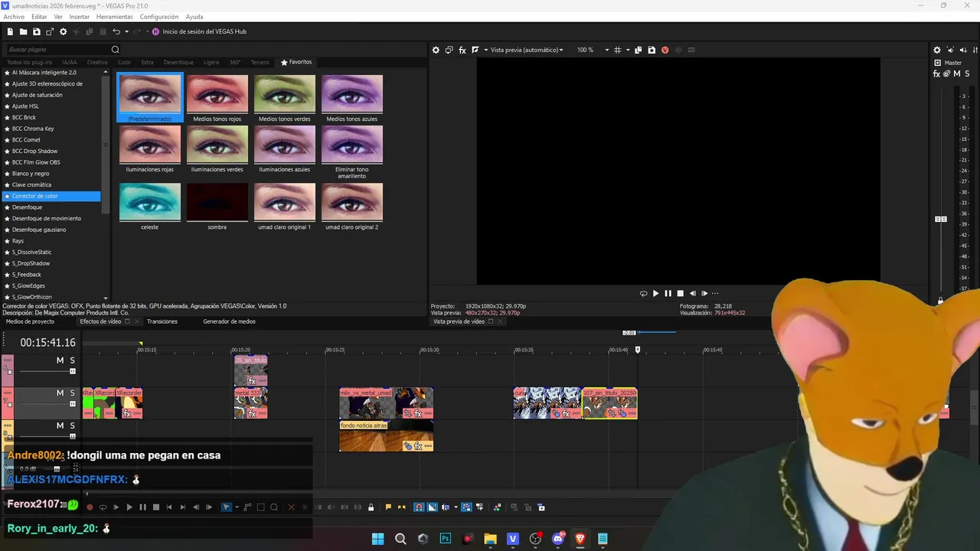Choose the Medios tonos verdes preset thumbnail
The width and height of the screenshot is (980, 551).
(285, 98)
